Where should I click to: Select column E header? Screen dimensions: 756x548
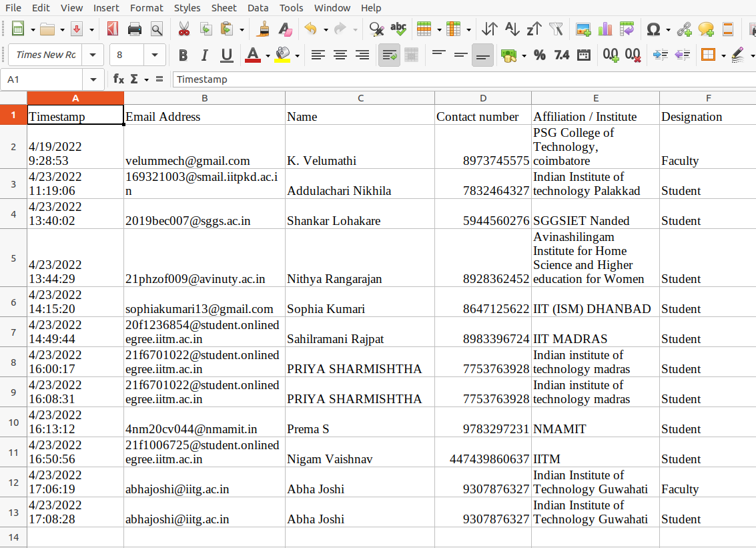click(x=595, y=98)
